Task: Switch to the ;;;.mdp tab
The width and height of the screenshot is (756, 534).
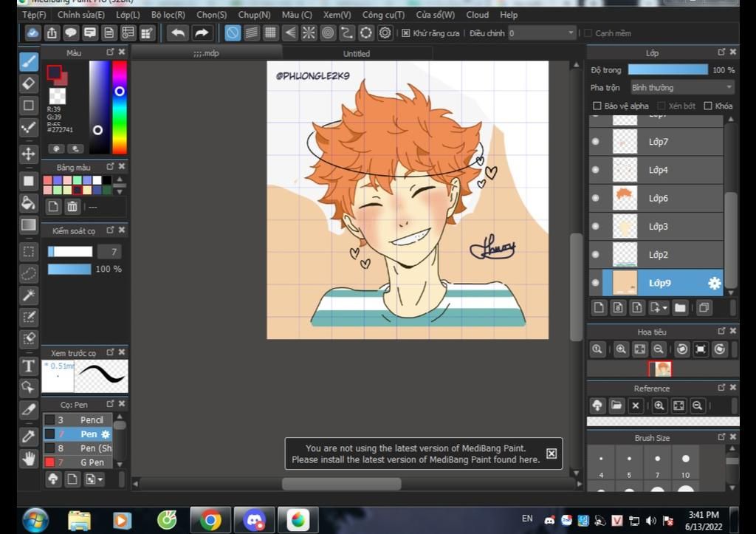Action: [207, 53]
